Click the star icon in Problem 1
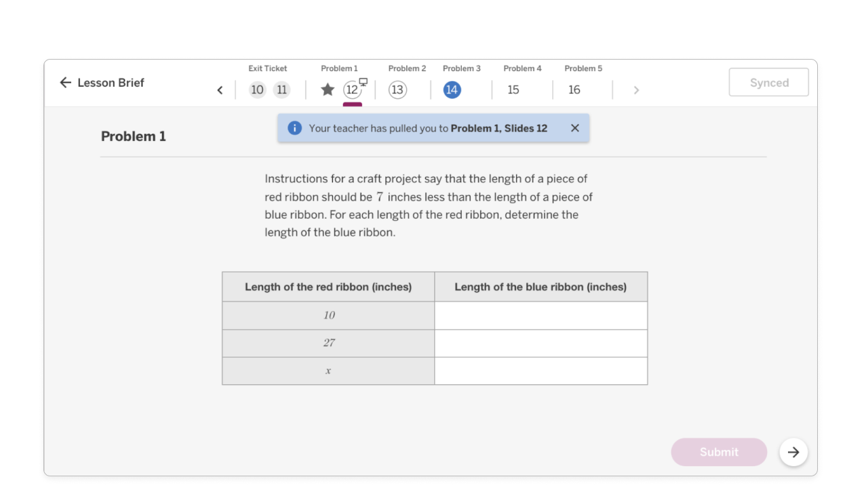 [328, 89]
